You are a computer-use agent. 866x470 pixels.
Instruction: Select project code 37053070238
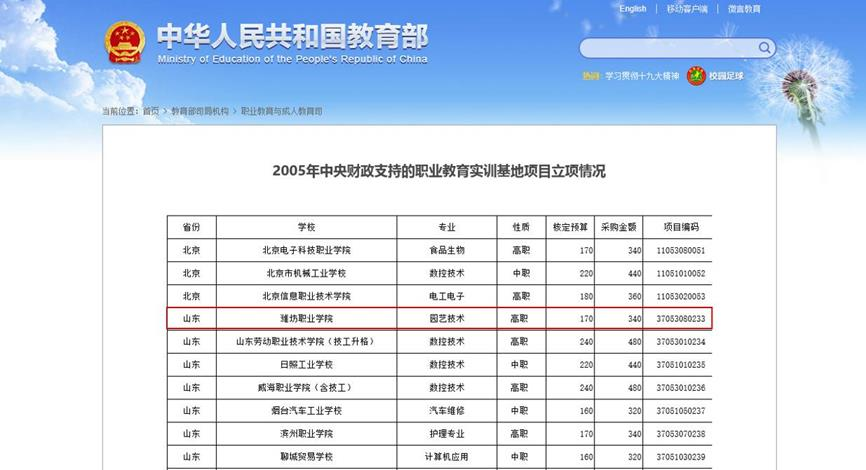(x=681, y=434)
